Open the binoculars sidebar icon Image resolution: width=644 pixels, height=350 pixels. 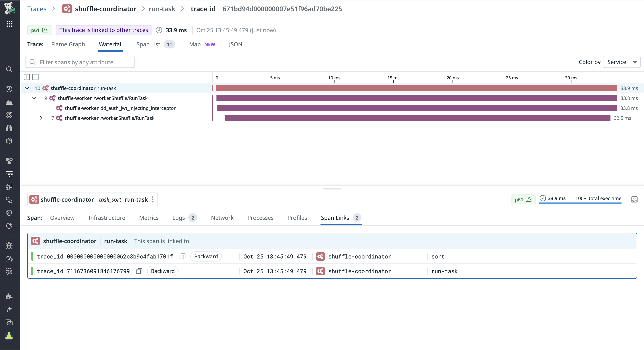9,128
